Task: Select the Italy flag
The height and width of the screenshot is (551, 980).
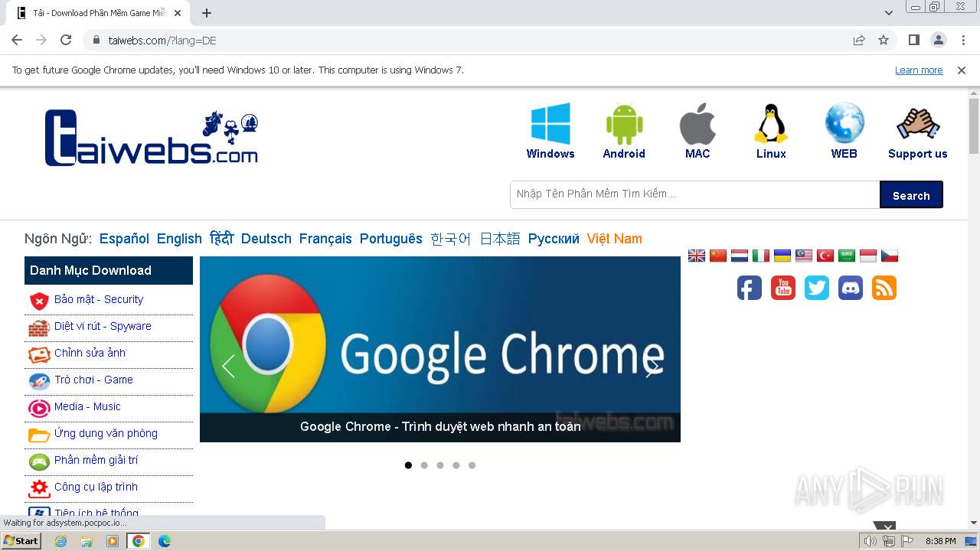Action: (x=761, y=256)
